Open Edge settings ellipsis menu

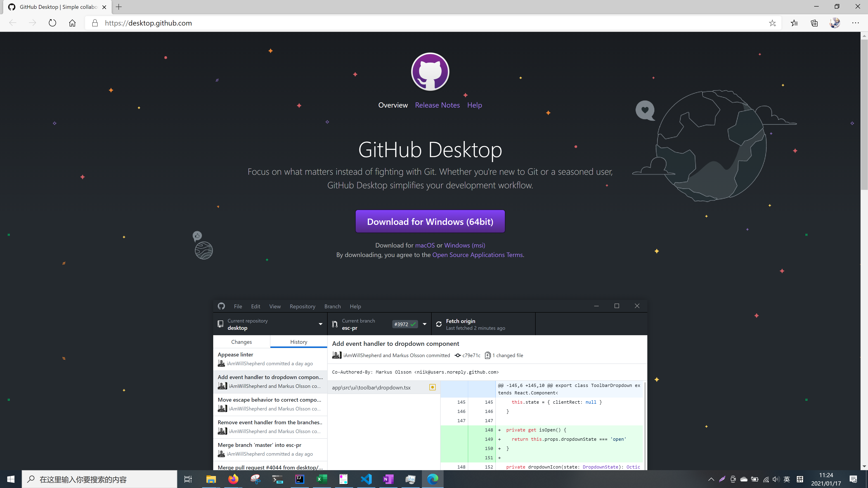point(855,23)
